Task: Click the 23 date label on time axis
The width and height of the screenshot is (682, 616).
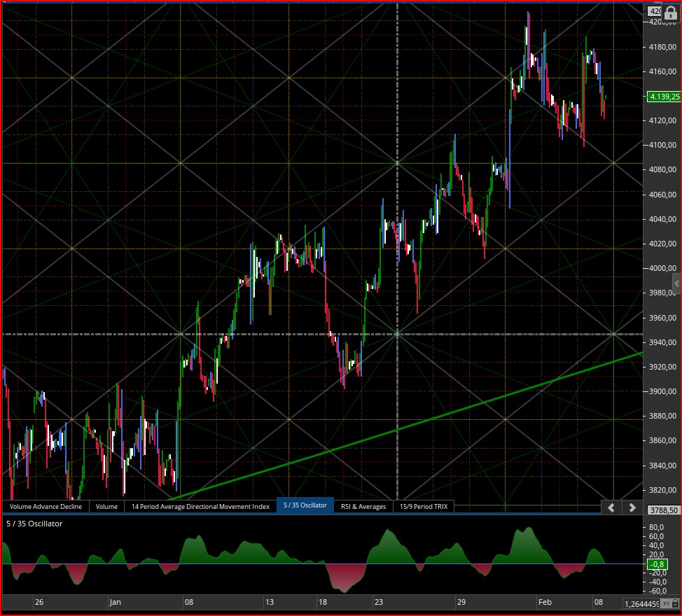Action: pyautogui.click(x=379, y=602)
